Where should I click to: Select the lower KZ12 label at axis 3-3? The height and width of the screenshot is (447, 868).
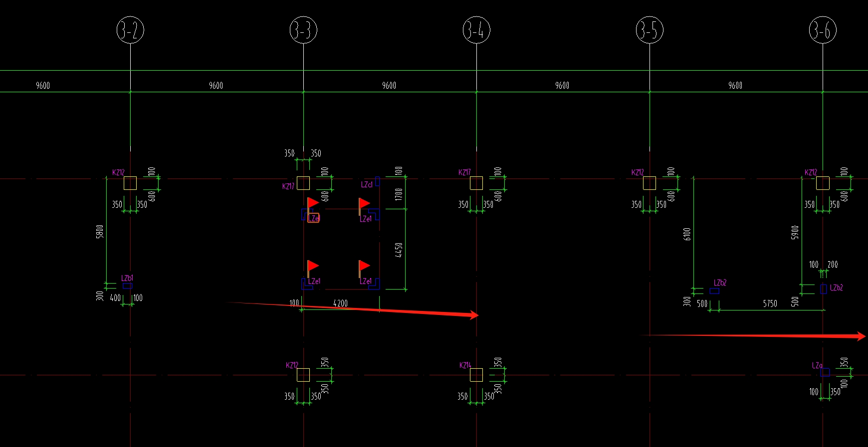[x=292, y=365]
